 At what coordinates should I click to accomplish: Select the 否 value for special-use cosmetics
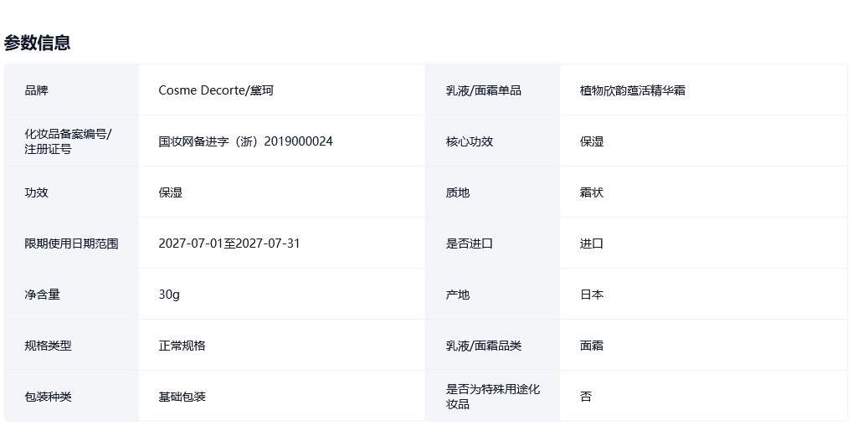click(586, 397)
